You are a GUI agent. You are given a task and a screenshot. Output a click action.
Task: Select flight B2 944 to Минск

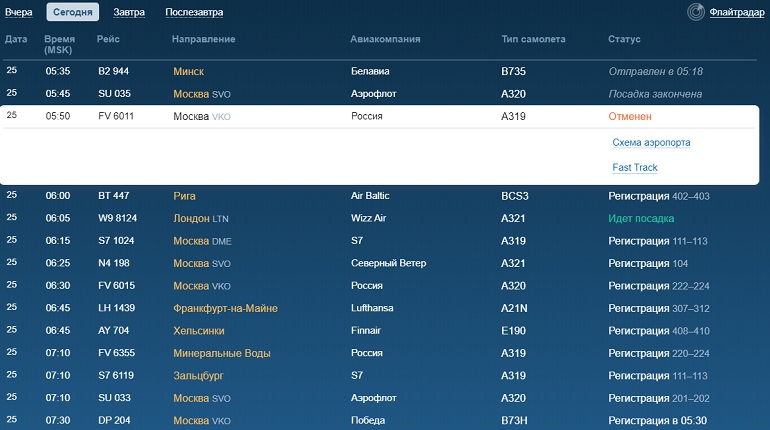tap(380, 71)
